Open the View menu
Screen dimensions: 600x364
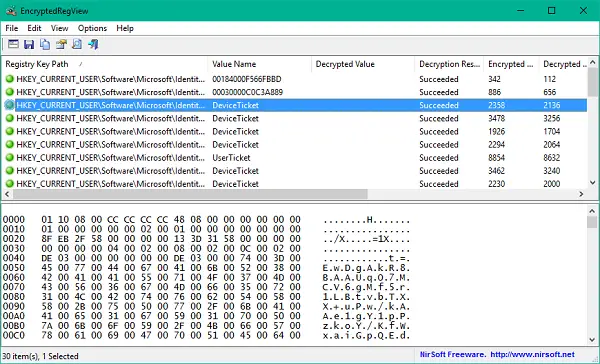click(59, 28)
